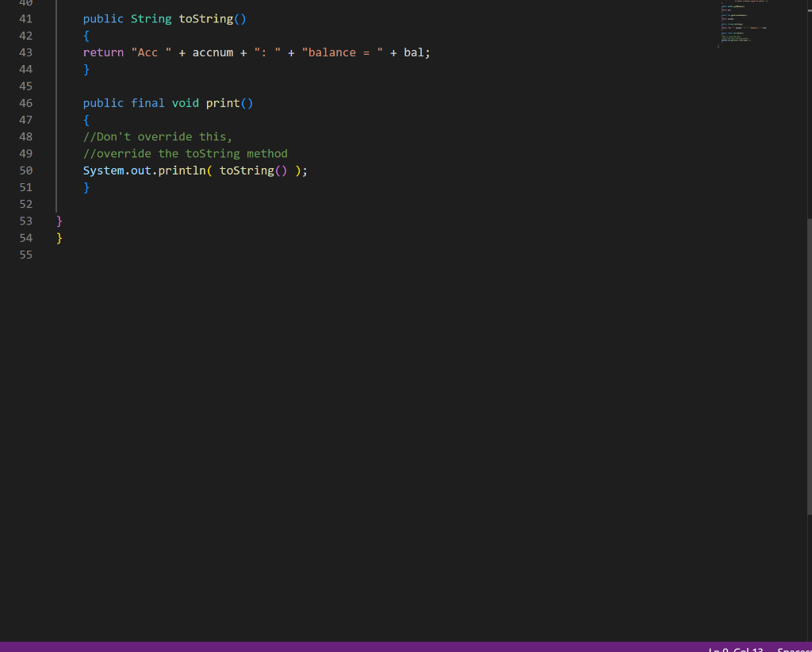Open the "Spaces" indentation setting in status bar
The width and height of the screenshot is (812, 652).
(795, 648)
